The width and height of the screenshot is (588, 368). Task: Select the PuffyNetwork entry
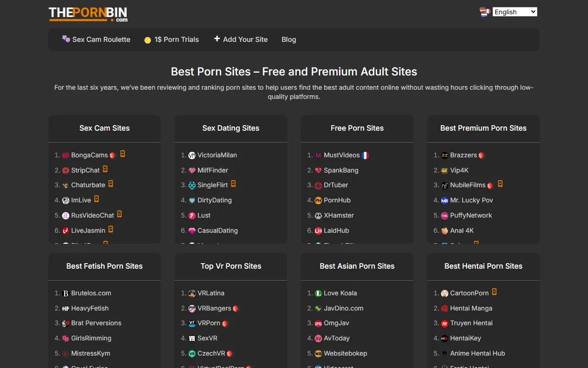coord(471,215)
